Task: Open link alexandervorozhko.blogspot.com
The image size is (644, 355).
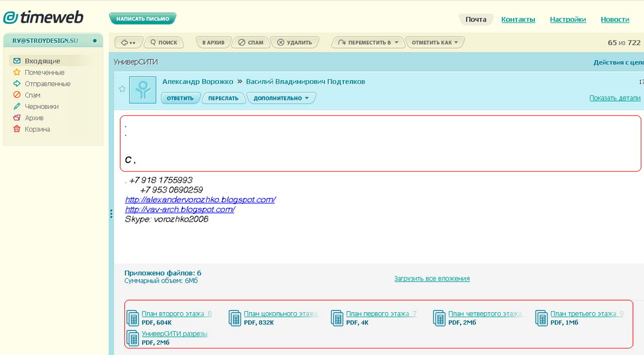Action: click(x=200, y=200)
